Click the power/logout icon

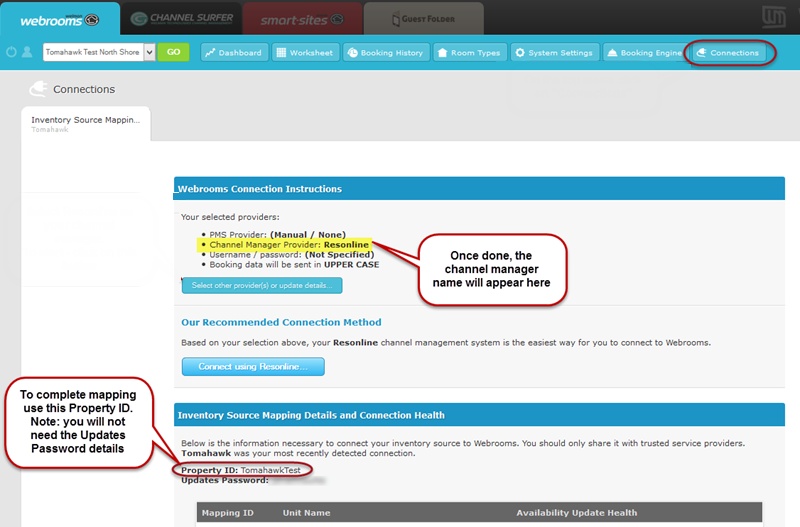click(x=11, y=52)
